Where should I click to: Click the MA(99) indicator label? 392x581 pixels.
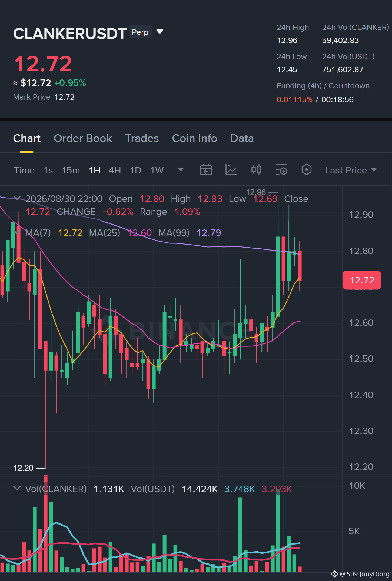pos(174,233)
